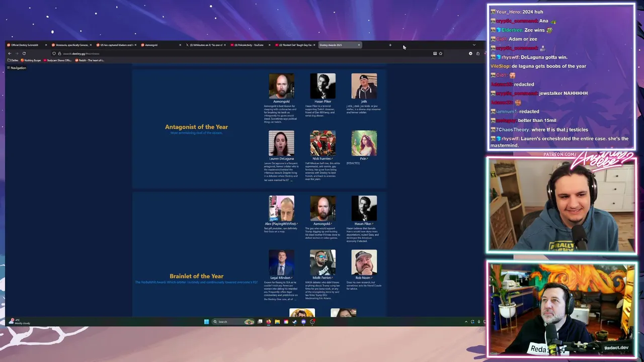Screen dimensions: 644x362
Task: Reload the current page
Action: (x=24, y=53)
